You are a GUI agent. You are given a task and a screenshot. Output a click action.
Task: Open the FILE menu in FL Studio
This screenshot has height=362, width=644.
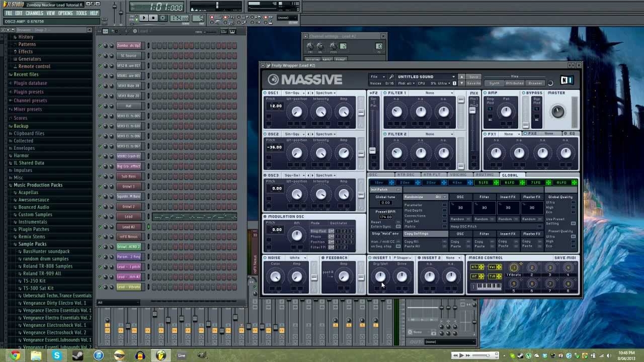(x=9, y=13)
